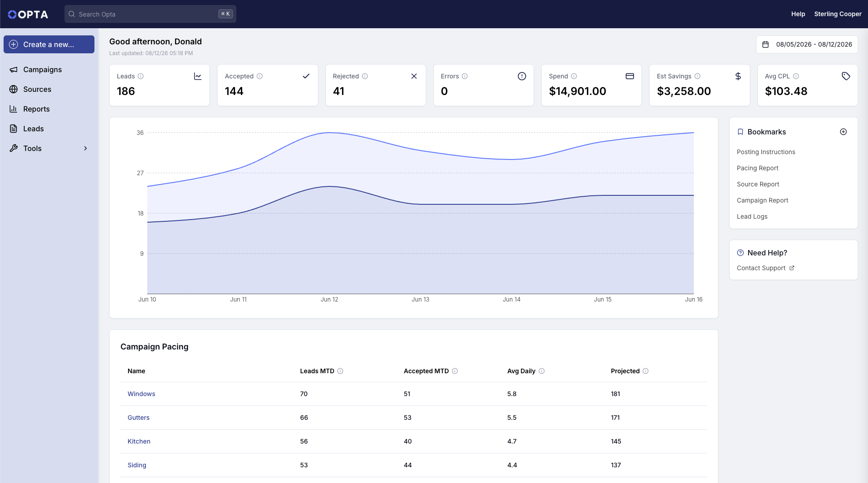Click the info icon next to Spend
The height and width of the screenshot is (483, 868).
tap(574, 76)
